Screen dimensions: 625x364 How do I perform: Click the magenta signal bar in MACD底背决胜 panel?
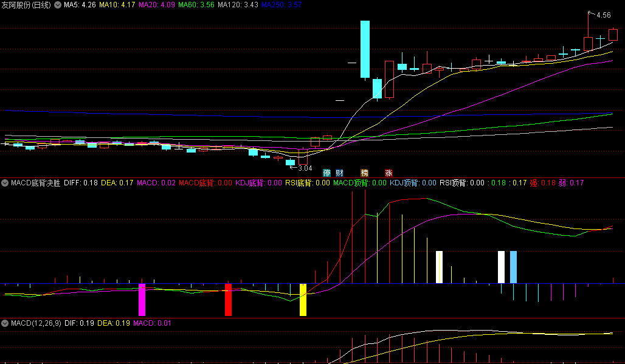coord(142,300)
